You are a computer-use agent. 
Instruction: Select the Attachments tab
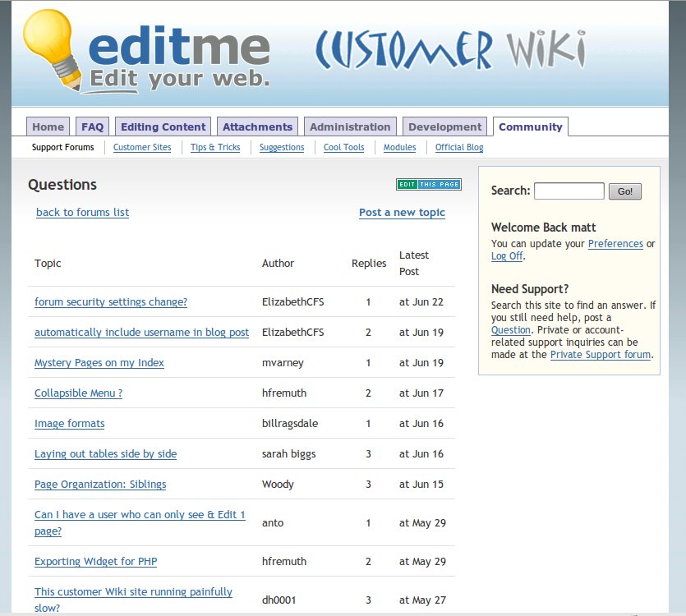pos(257,126)
